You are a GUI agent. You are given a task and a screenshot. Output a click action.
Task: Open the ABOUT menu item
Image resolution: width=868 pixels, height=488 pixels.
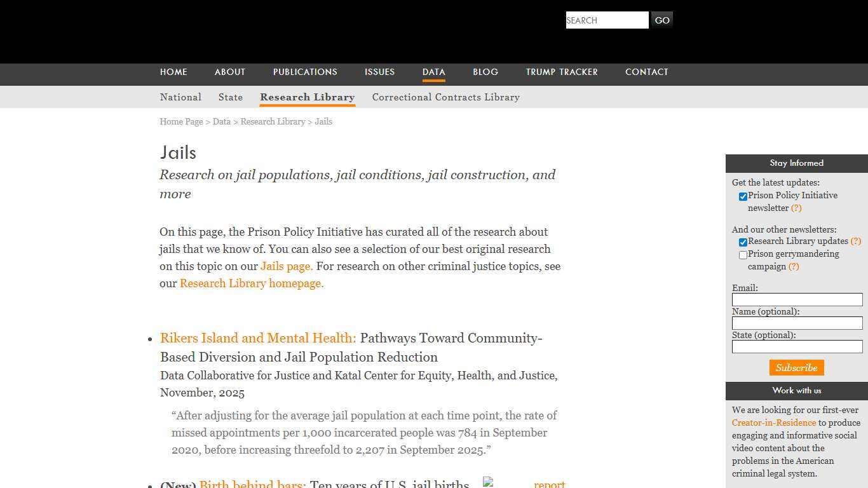(229, 72)
